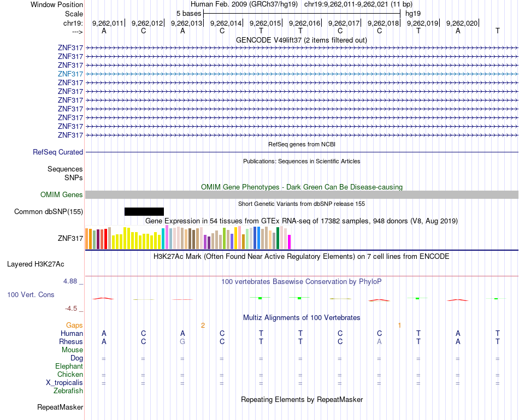Click the gray OMIM Genes bar

(x=302, y=194)
